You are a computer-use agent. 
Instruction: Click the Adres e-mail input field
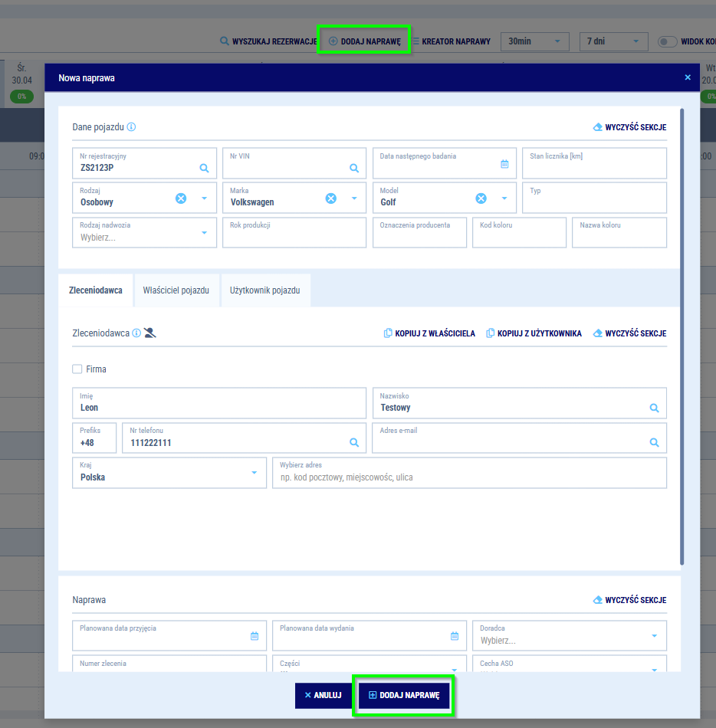[510, 442]
